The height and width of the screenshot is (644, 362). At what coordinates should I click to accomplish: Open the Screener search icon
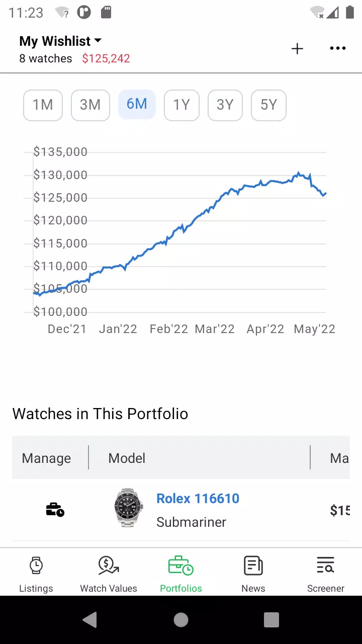point(326,566)
